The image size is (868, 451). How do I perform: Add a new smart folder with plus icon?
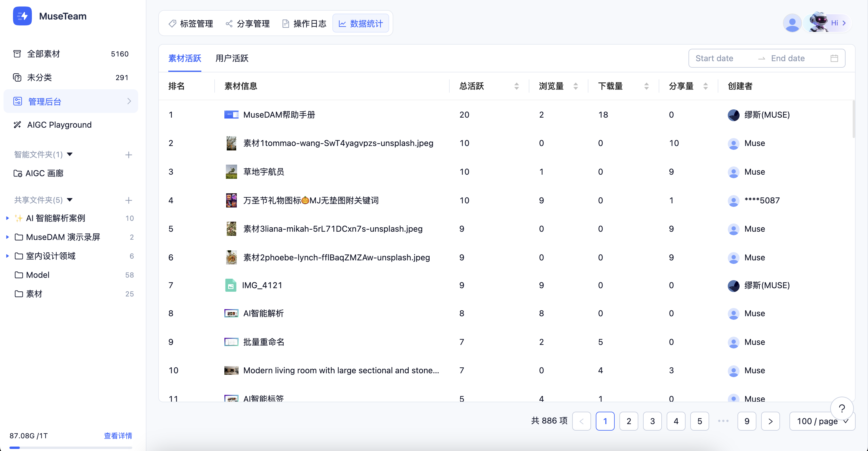pyautogui.click(x=128, y=155)
